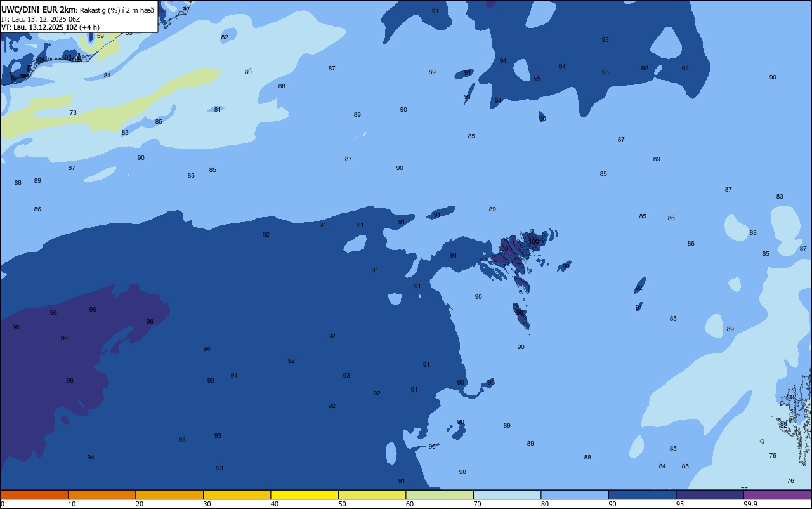The image size is (812, 509).
Task: Click the 20–30 amber legend segment
Action: pos(169,494)
